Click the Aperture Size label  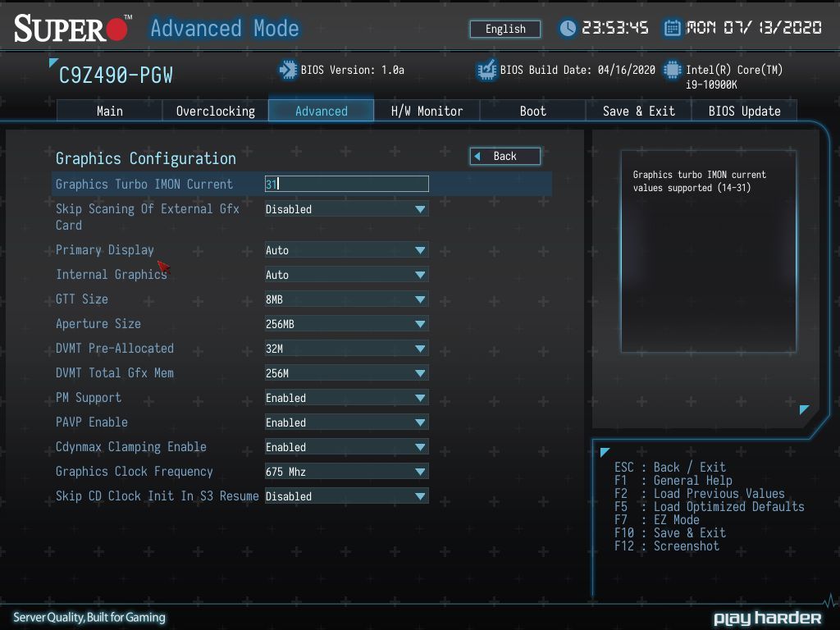click(x=98, y=324)
